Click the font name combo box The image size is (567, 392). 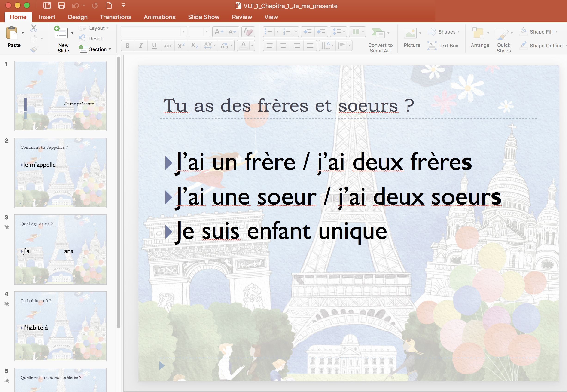[x=154, y=32]
